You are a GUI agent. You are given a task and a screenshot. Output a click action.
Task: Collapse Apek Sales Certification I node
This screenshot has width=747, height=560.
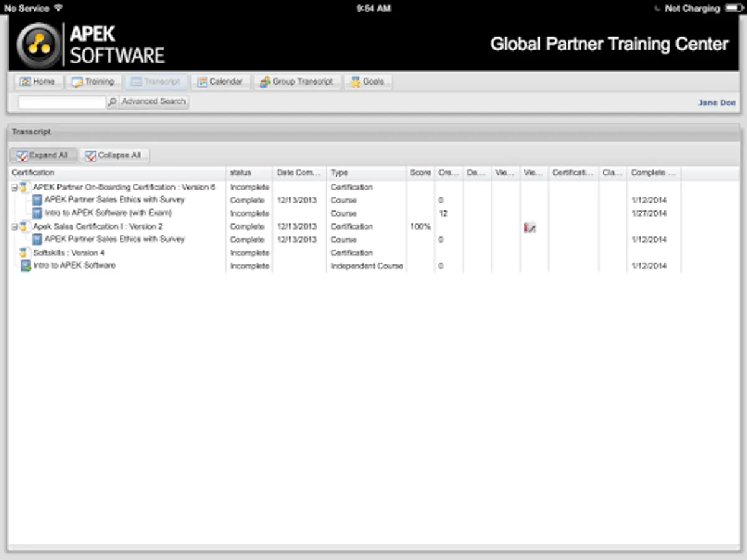tap(14, 227)
